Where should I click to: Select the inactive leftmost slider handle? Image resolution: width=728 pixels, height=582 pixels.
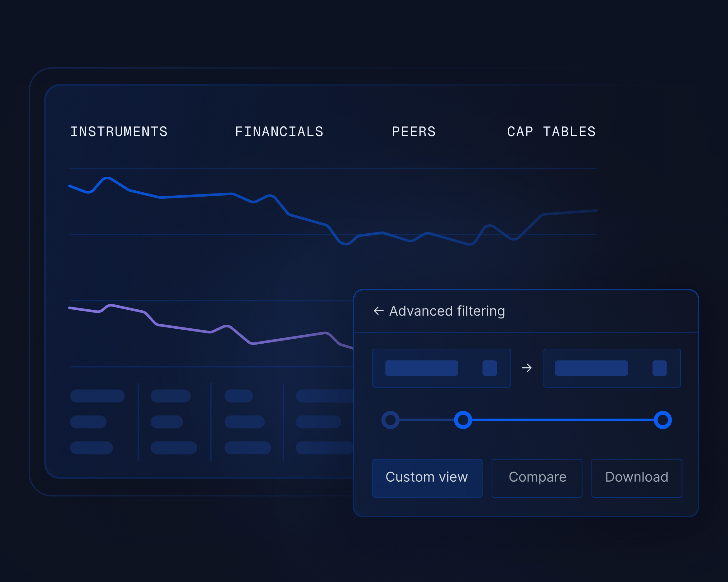[x=390, y=420]
